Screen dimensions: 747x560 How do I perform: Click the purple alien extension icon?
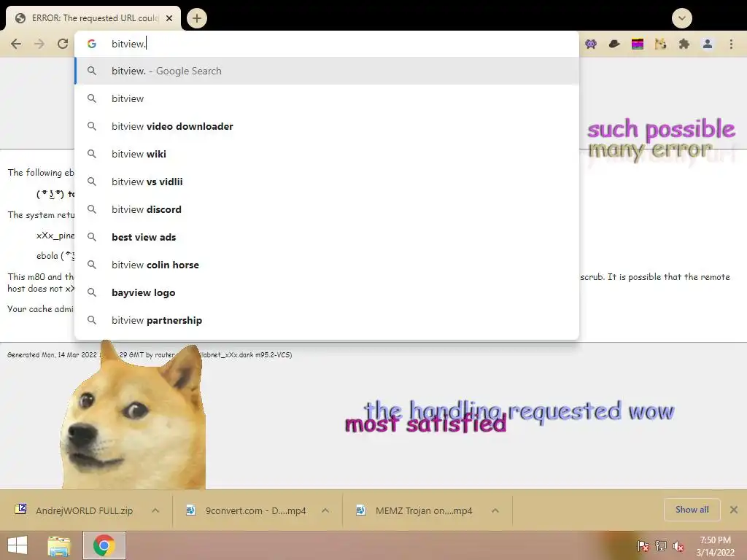click(591, 44)
